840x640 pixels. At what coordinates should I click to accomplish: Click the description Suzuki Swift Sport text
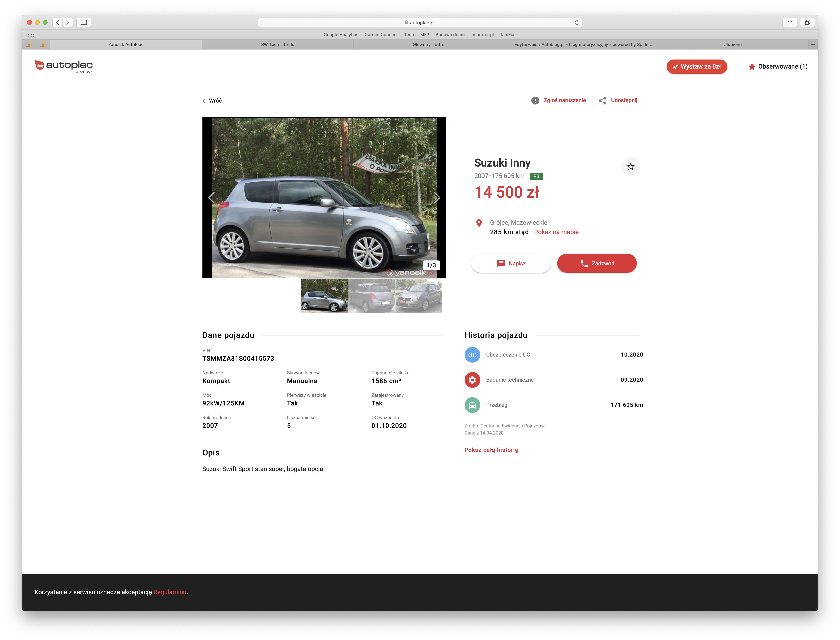262,469
